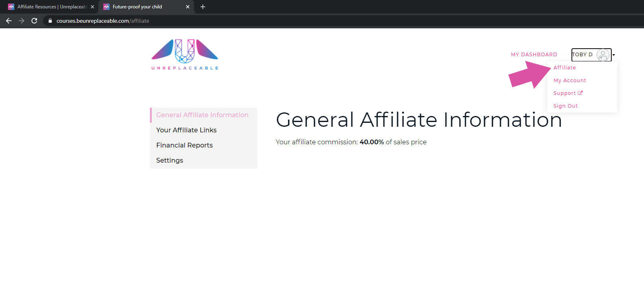Choose My Account from the user menu
The width and height of the screenshot is (644, 293).
pyautogui.click(x=570, y=81)
